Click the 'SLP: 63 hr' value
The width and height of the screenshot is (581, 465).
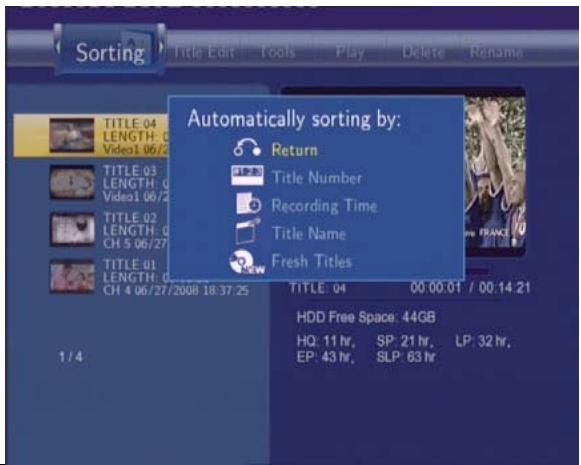[406, 357]
